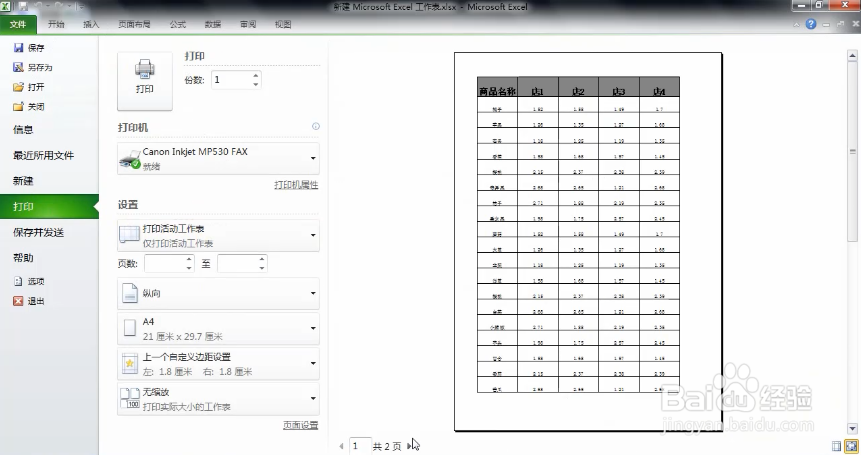Image resolution: width=861 pixels, height=455 pixels.
Task: Open the 页面设置 page setup link
Action: 301,425
